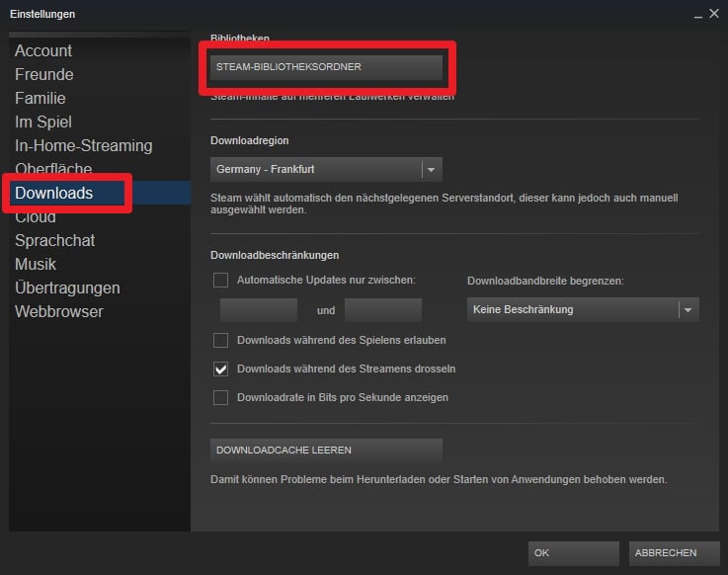Enable Downloads während des Spielens erlauben

click(x=220, y=341)
